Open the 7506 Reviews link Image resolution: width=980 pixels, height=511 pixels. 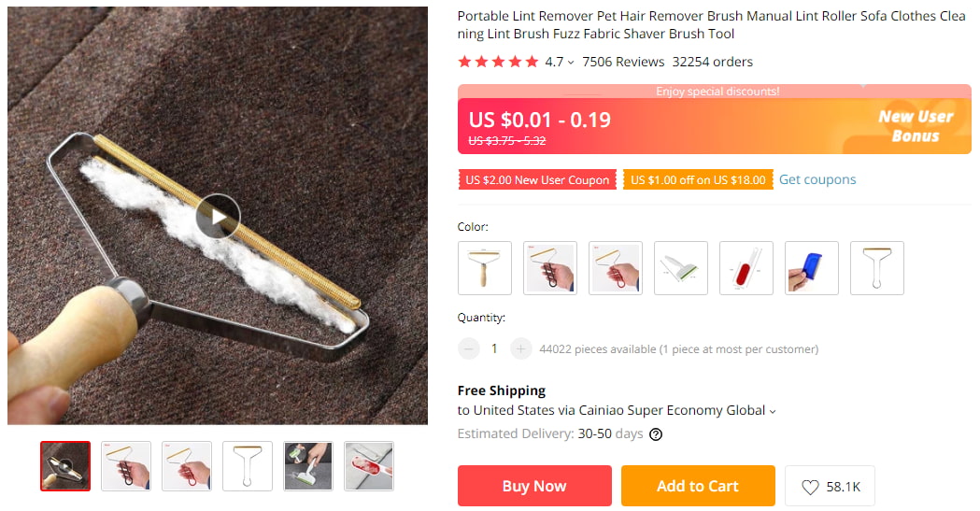[623, 62]
